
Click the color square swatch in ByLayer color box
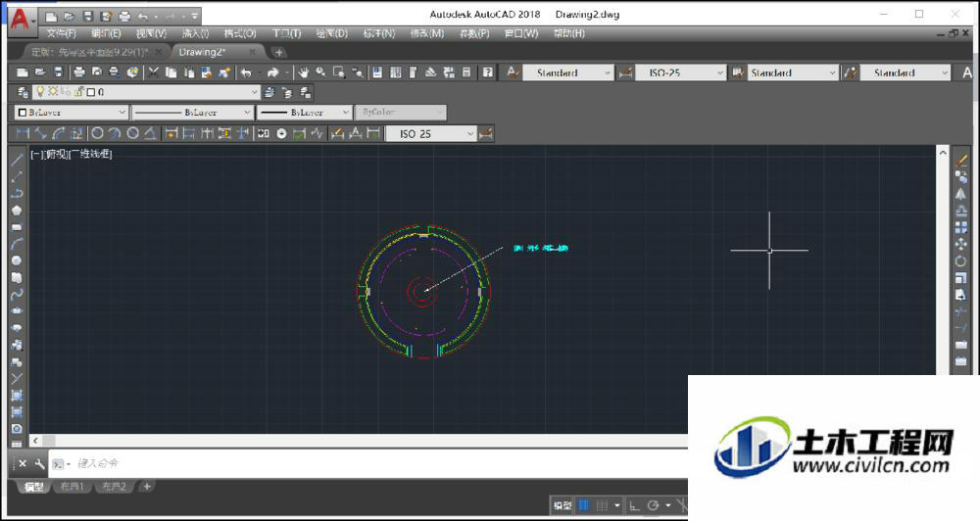click(23, 113)
